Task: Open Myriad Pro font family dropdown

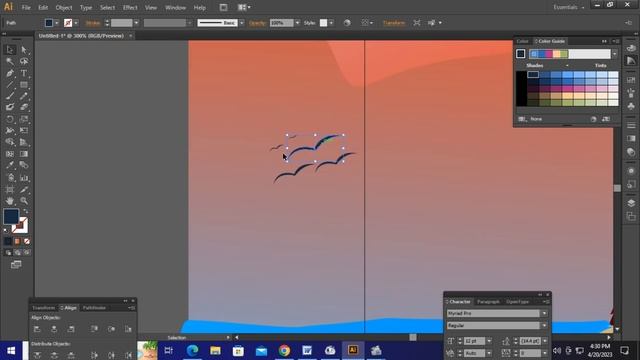Action: 544,313
